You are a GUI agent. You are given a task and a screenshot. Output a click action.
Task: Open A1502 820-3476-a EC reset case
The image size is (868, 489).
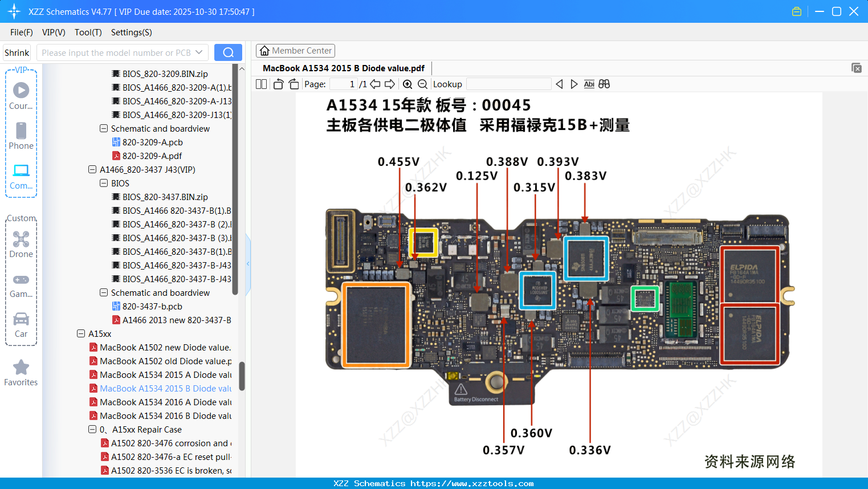coord(166,457)
